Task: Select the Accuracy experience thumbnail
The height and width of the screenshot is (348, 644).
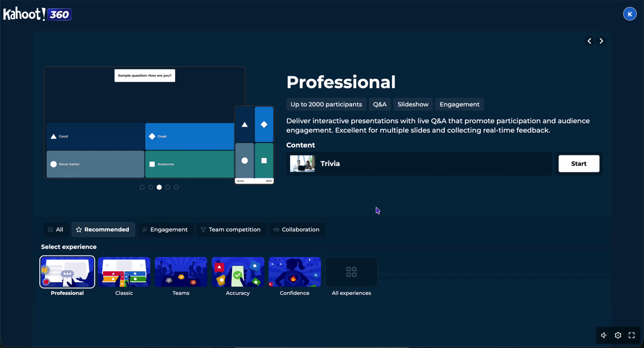Action: (238, 272)
